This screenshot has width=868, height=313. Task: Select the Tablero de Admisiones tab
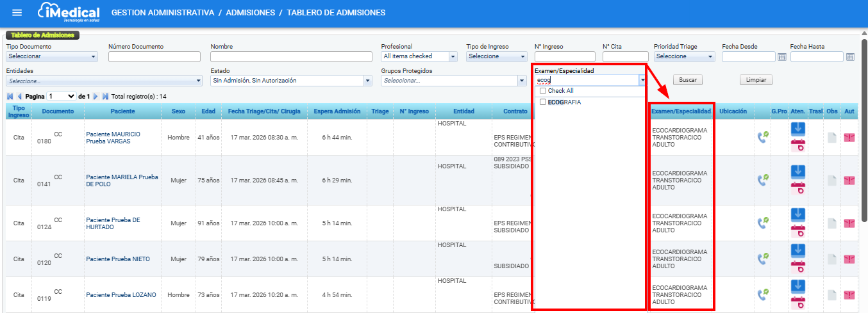(x=42, y=35)
